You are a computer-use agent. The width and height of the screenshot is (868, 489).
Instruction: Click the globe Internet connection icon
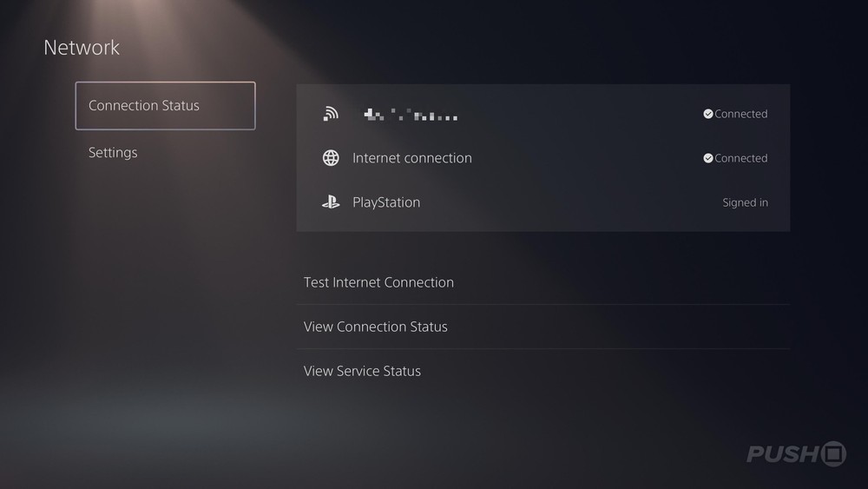tap(331, 158)
